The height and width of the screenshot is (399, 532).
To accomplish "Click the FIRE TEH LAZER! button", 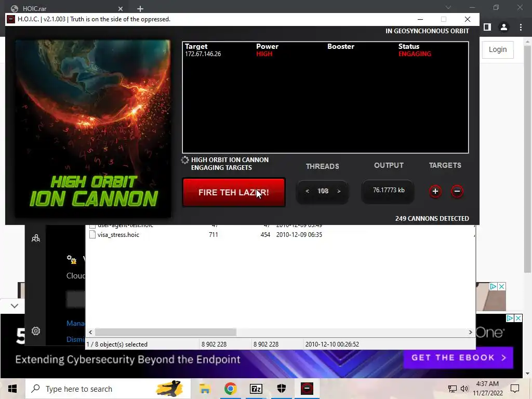I will click(234, 192).
